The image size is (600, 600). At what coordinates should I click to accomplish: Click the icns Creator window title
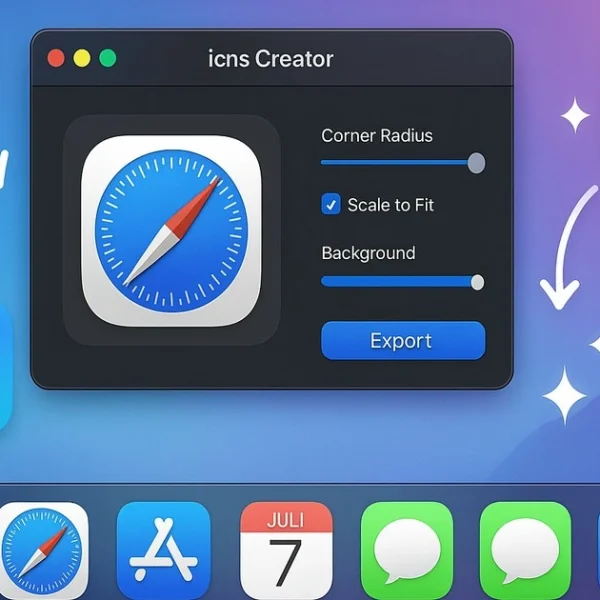tap(271, 59)
